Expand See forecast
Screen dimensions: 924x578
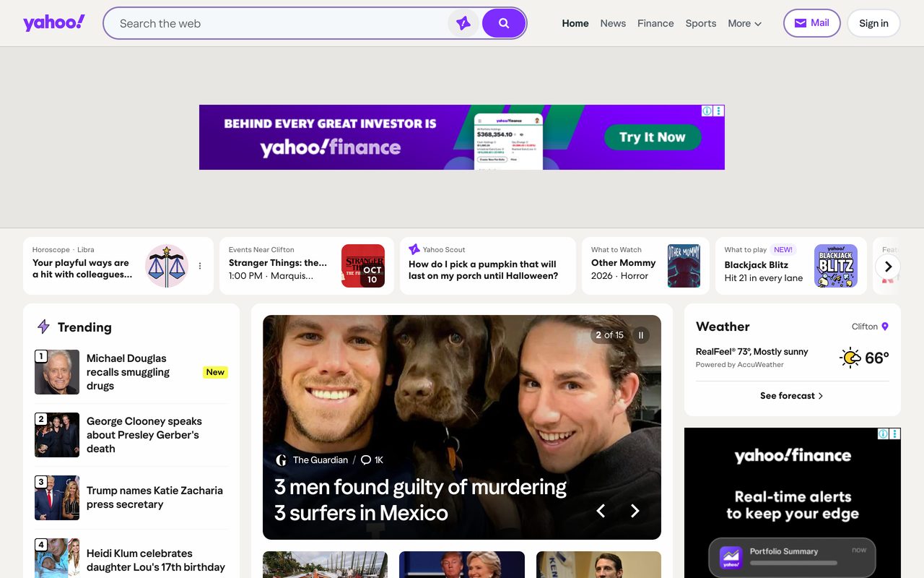tap(792, 396)
